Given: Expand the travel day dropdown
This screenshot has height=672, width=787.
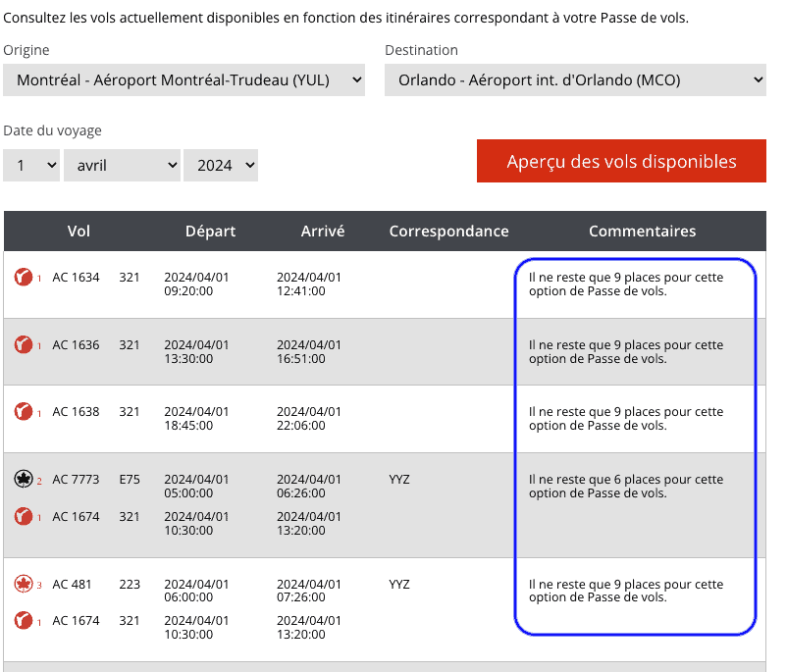Looking at the screenshot, I should click(x=31, y=165).
